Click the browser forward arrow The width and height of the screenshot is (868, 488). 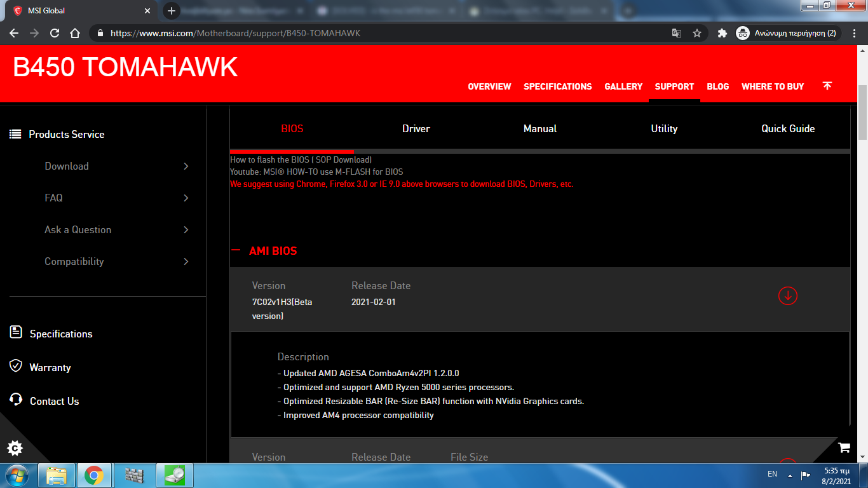(x=34, y=33)
